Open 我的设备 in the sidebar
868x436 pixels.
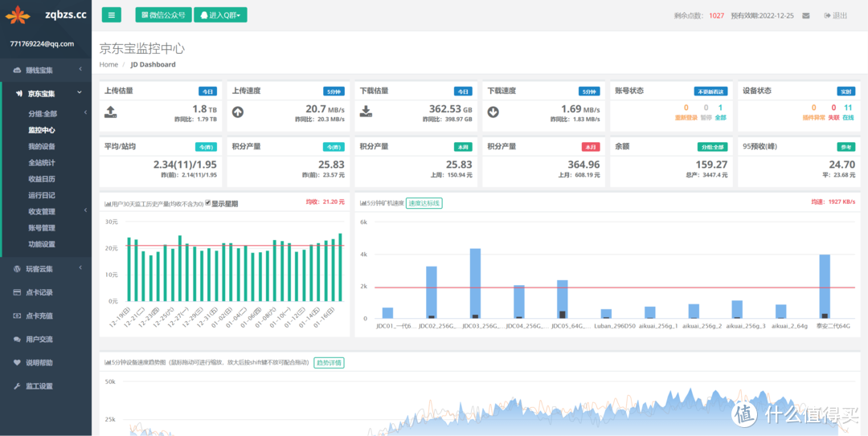tap(42, 146)
